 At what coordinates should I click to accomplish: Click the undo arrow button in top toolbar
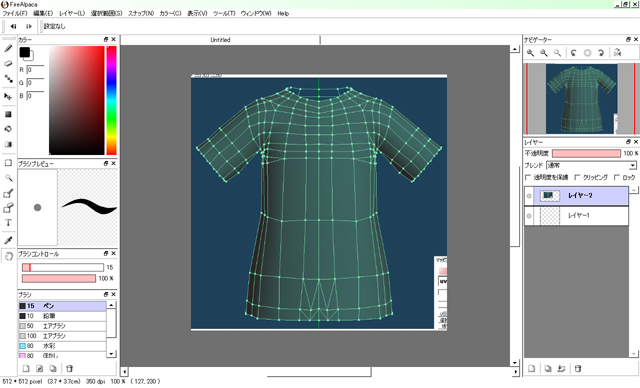pyautogui.click(x=13, y=26)
